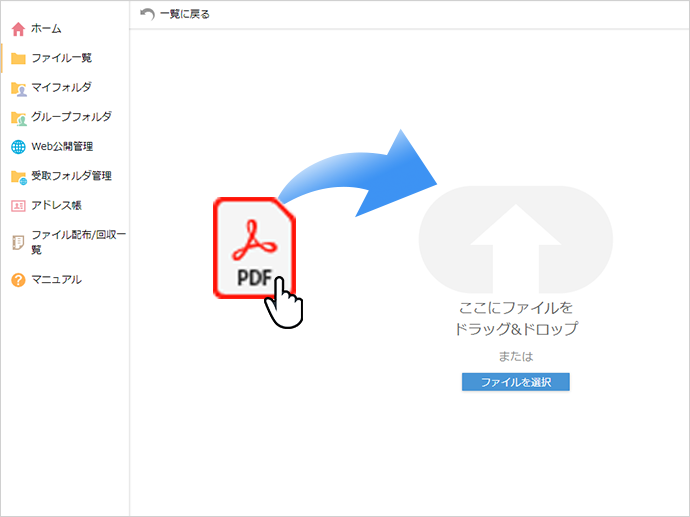Click 一覧に戻る link
This screenshot has height=517, width=690.
pos(184,14)
